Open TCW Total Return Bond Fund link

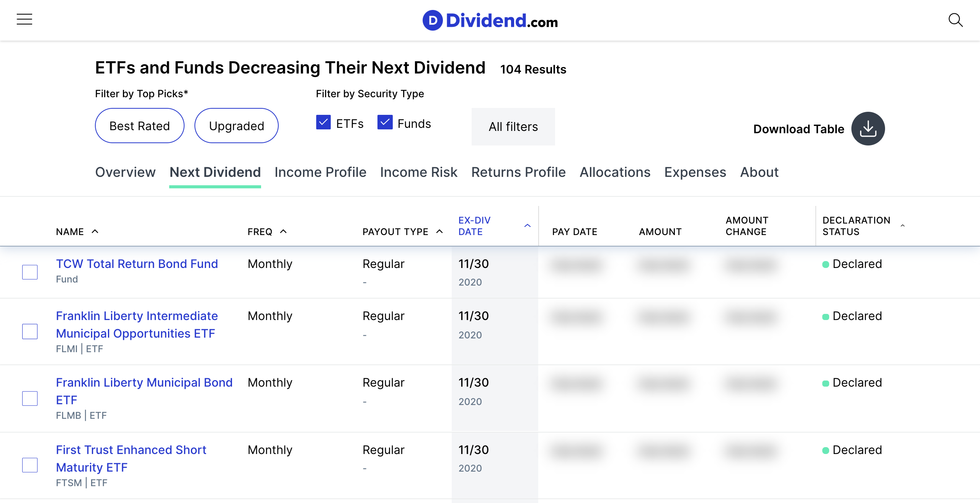pyautogui.click(x=137, y=264)
